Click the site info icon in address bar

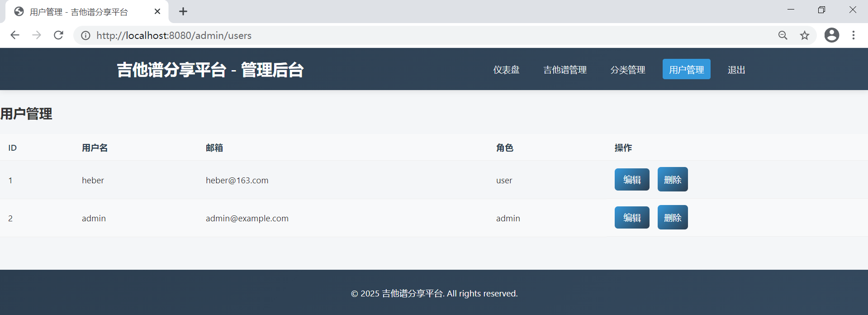85,35
